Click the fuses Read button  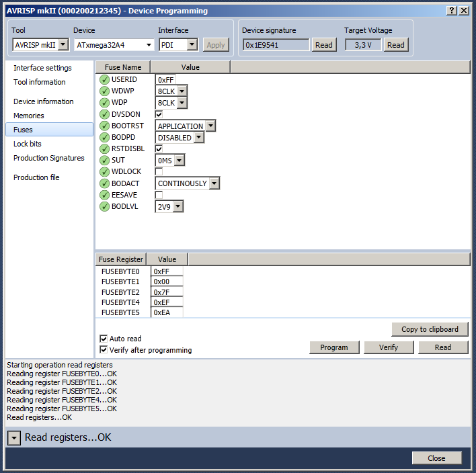coord(443,347)
